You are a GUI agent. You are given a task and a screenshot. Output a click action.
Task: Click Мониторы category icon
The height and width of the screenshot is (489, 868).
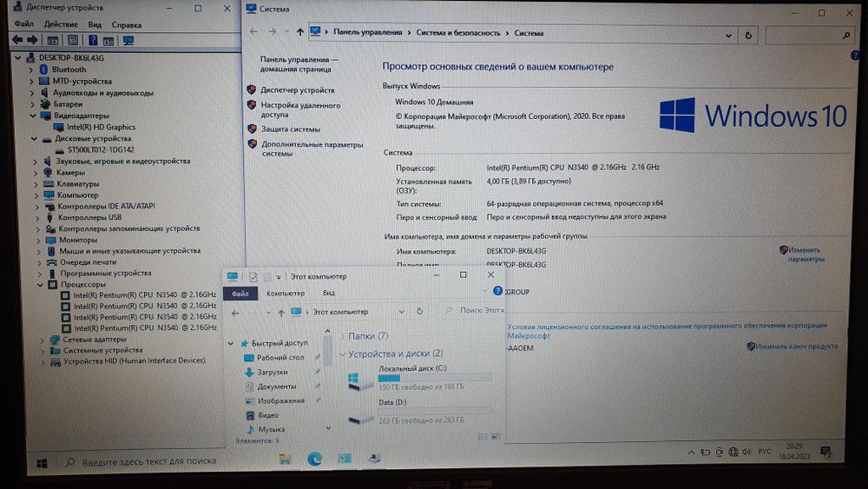51,240
